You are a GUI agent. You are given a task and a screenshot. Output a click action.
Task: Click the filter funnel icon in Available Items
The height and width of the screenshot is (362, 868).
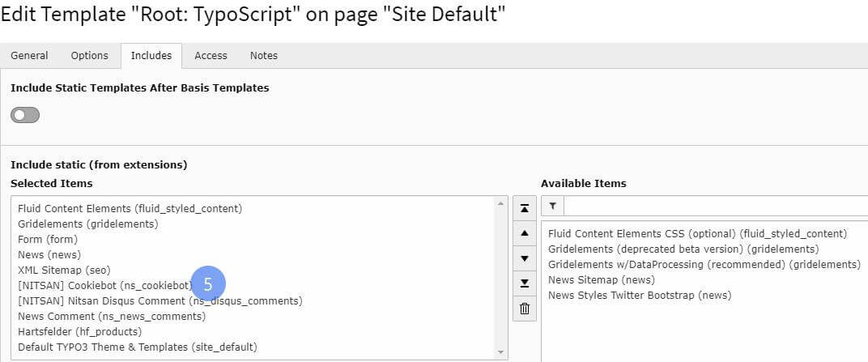pyautogui.click(x=552, y=206)
